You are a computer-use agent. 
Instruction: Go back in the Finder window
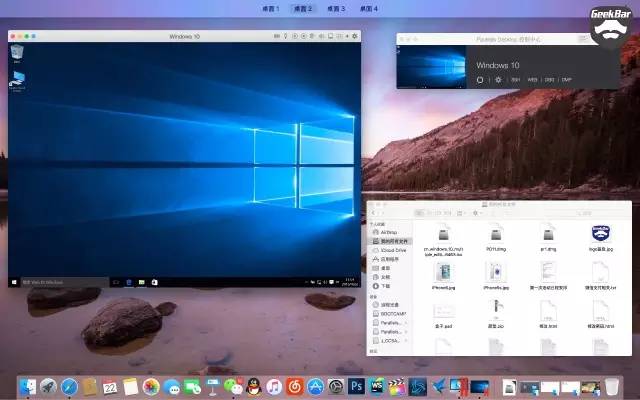(373, 213)
